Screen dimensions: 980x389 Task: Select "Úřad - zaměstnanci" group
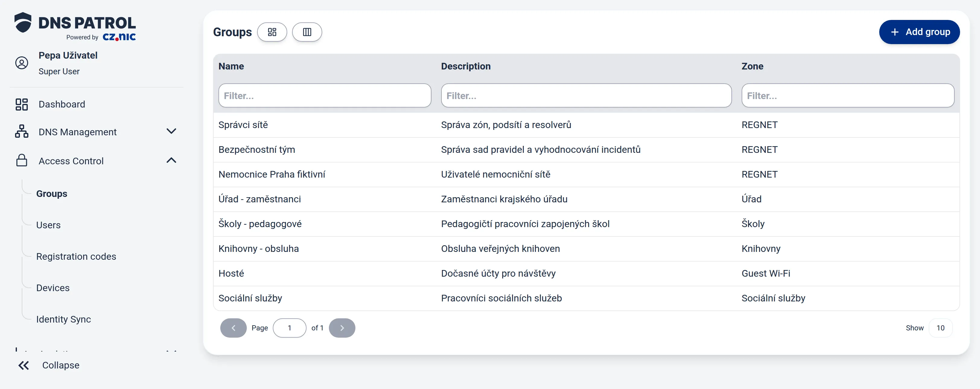click(x=586, y=199)
